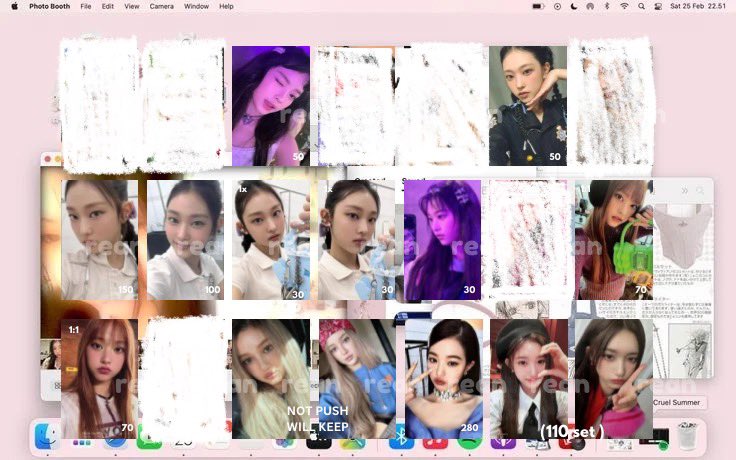Open the Focus moon icon
Image resolution: width=736 pixels, height=460 pixels.
(574, 6)
